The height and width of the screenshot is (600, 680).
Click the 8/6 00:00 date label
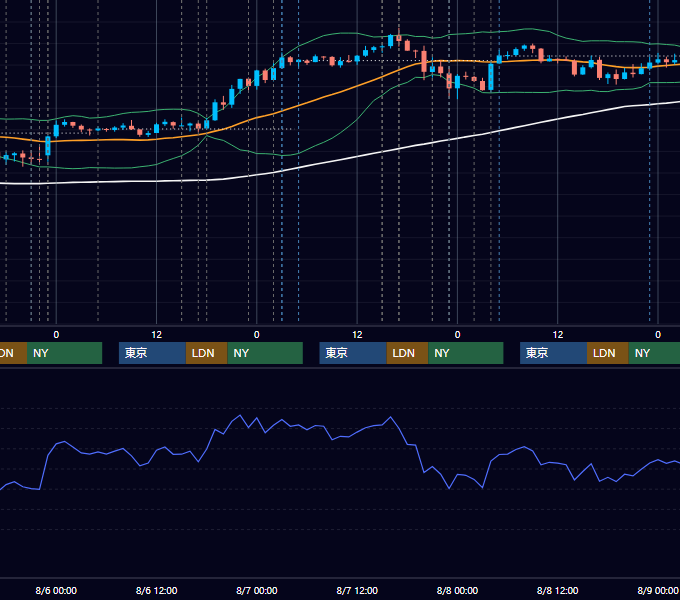(x=56, y=590)
